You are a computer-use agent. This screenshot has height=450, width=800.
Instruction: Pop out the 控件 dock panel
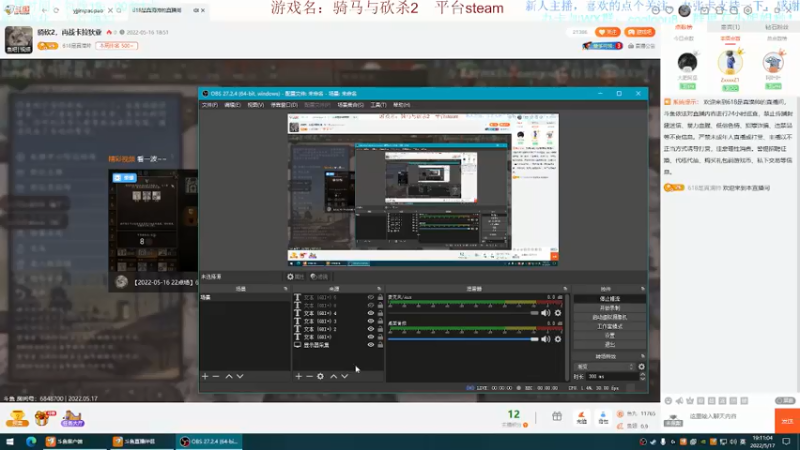click(642, 289)
